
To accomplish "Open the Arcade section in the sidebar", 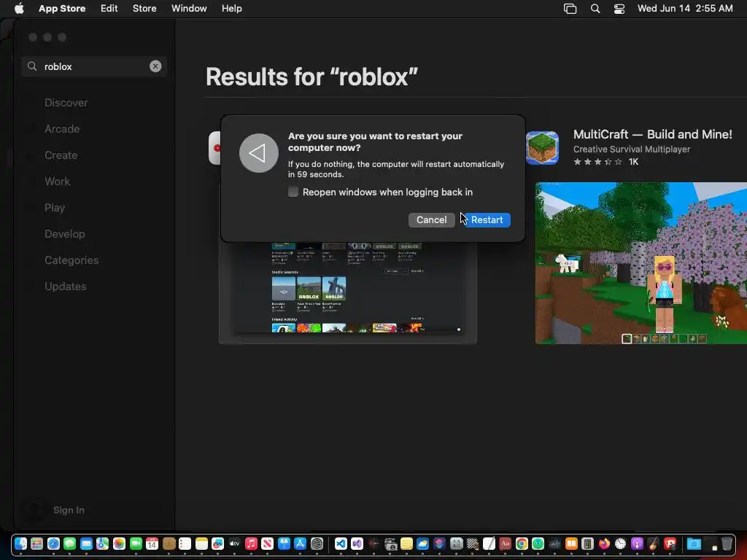I will [x=62, y=128].
